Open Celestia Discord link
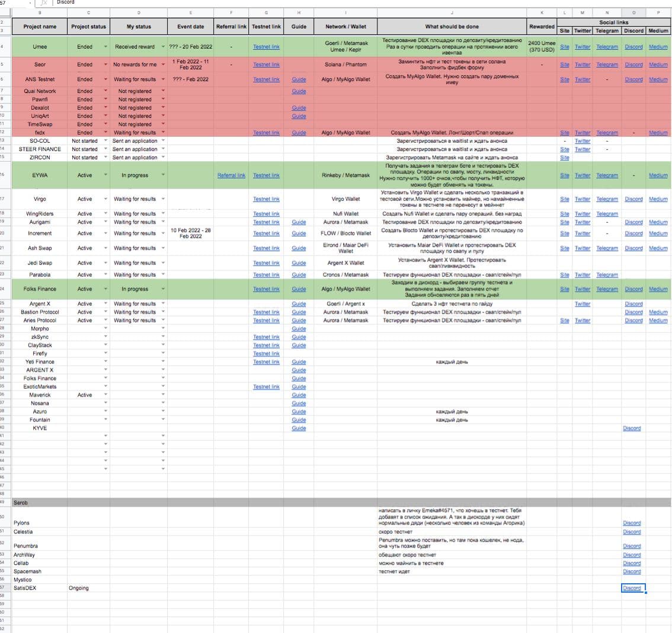The image size is (672, 633). 632,532
